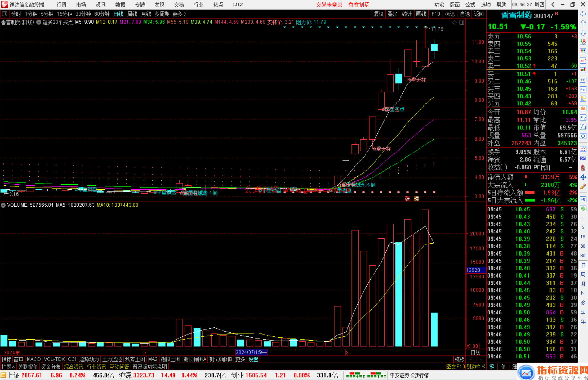Collapse the 侧边栏 sidebar
Image resolution: width=588 pixels, height=380 pixels.
click(x=476, y=367)
